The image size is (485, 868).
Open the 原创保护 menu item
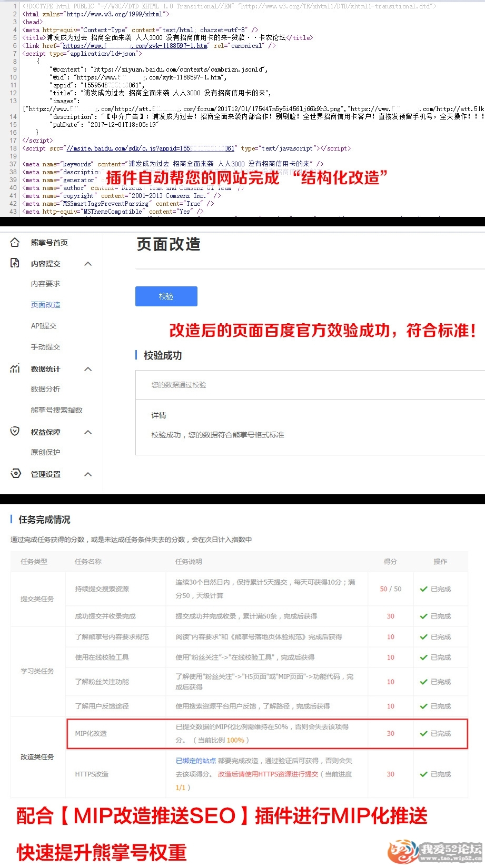click(x=45, y=452)
